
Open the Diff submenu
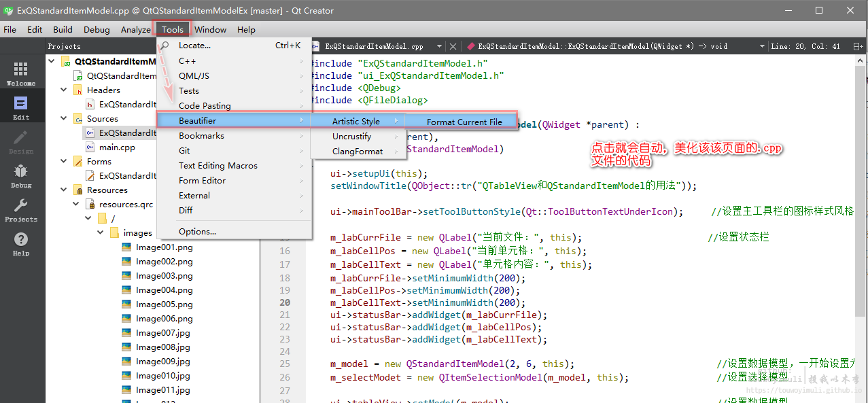234,210
